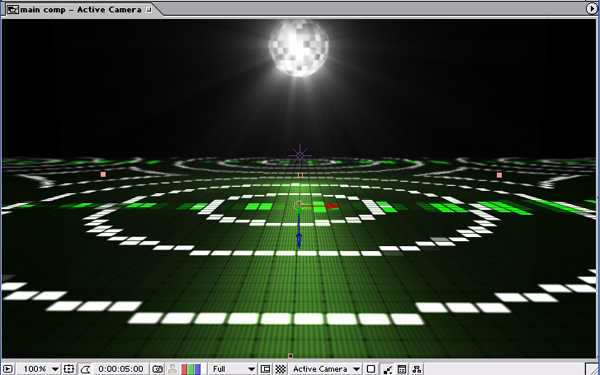Click the always preview this view icon
The image size is (600, 375).
click(x=8, y=369)
